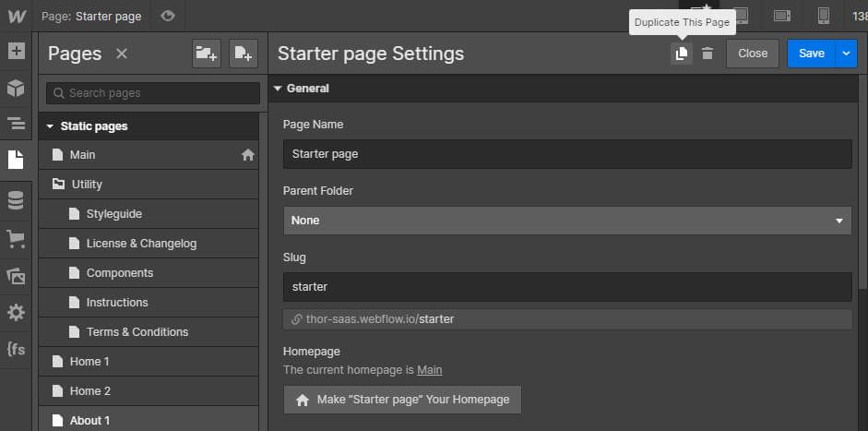868x431 pixels.
Task: Click into the Search pages field
Action: coord(153,93)
